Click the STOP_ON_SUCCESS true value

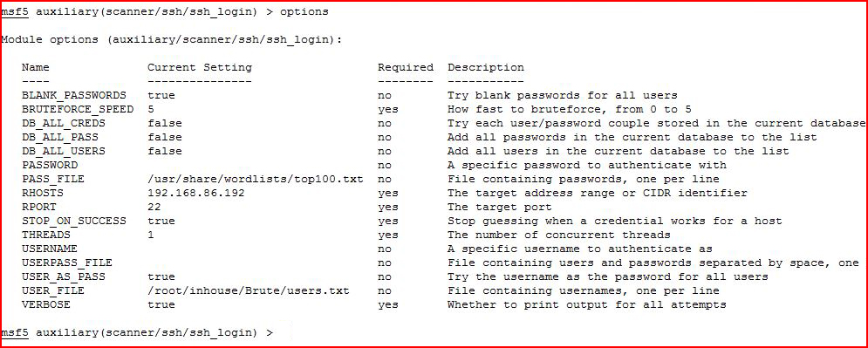point(161,221)
